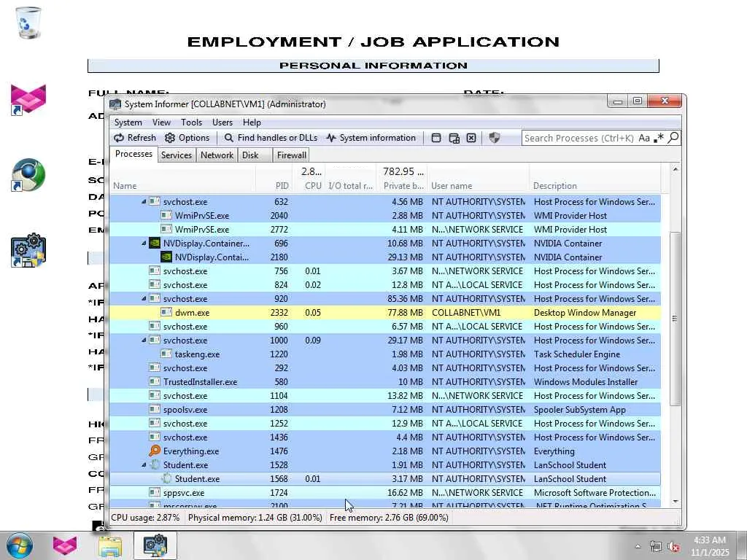747x560 pixels.
Task: Select the TrustedInstaller.exe row
Action: [385, 382]
